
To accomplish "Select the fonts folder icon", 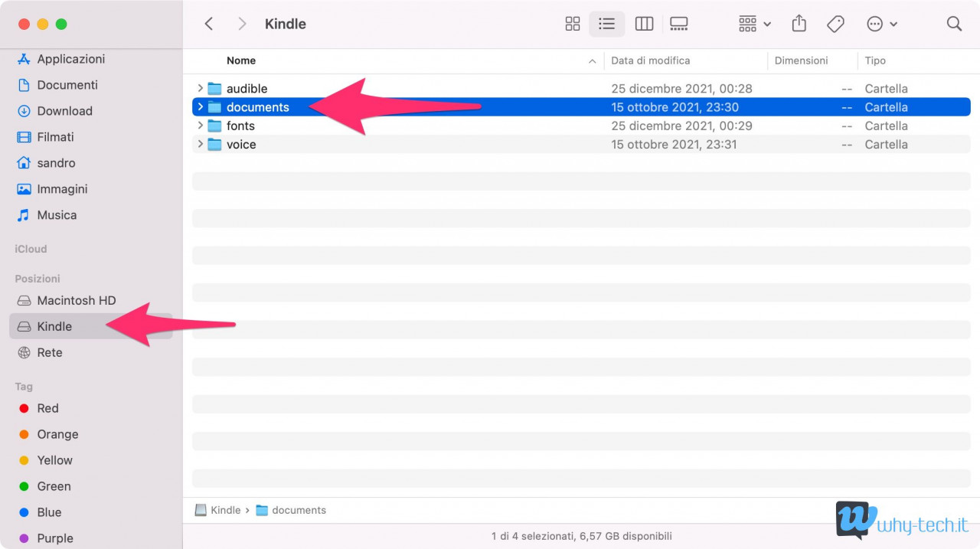I will [x=214, y=126].
